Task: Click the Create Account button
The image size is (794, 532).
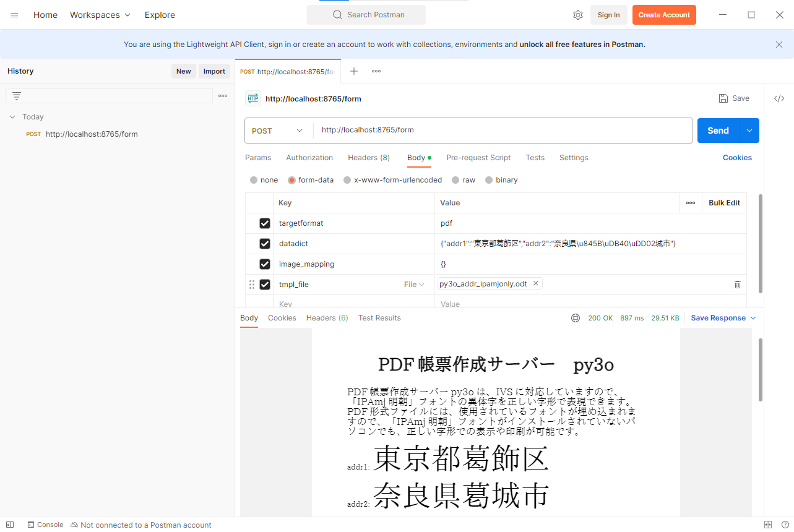Action: [x=664, y=15]
